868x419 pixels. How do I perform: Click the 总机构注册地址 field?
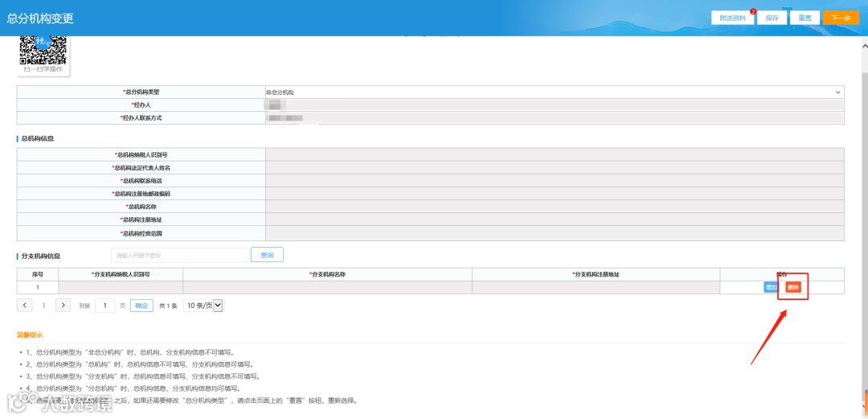coord(555,220)
